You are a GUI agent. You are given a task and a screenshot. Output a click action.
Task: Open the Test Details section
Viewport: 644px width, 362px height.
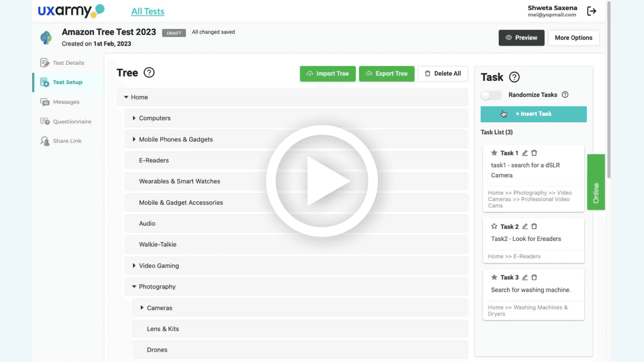point(68,63)
